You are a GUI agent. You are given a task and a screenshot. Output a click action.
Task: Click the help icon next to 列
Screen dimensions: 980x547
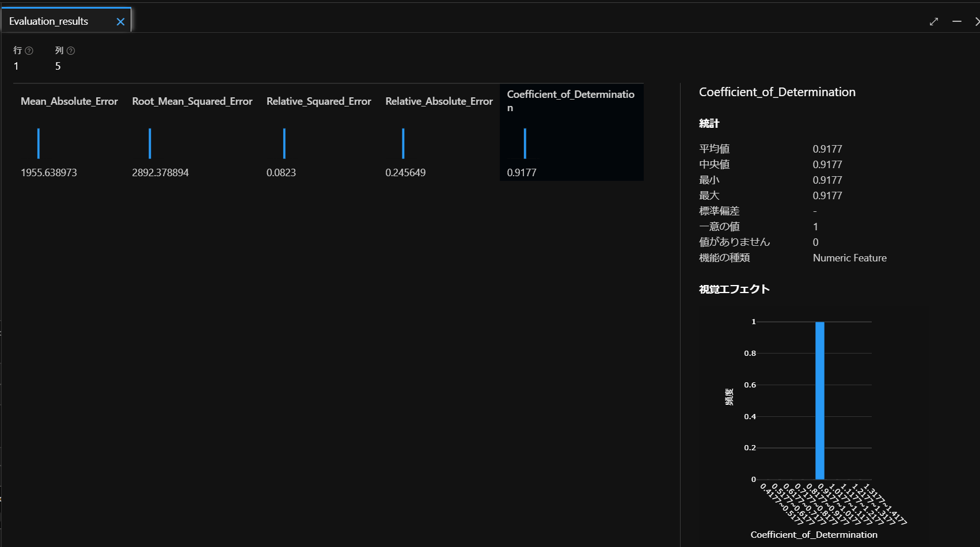pyautogui.click(x=71, y=51)
